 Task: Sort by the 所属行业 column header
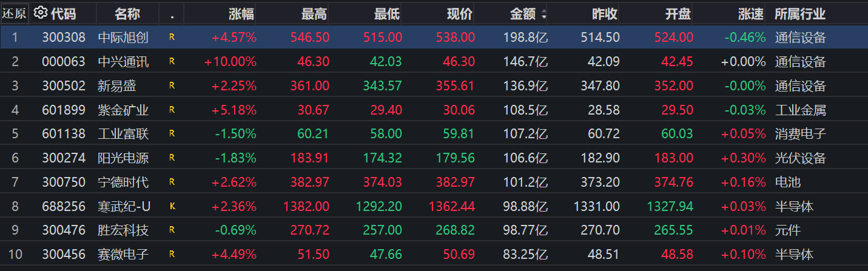[800, 13]
